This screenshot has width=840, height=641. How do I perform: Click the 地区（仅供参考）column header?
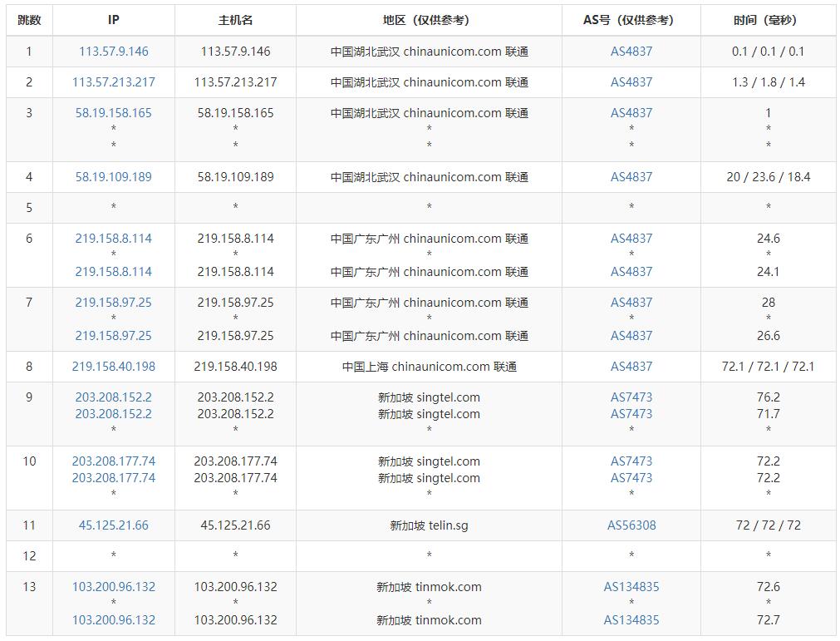pos(429,20)
